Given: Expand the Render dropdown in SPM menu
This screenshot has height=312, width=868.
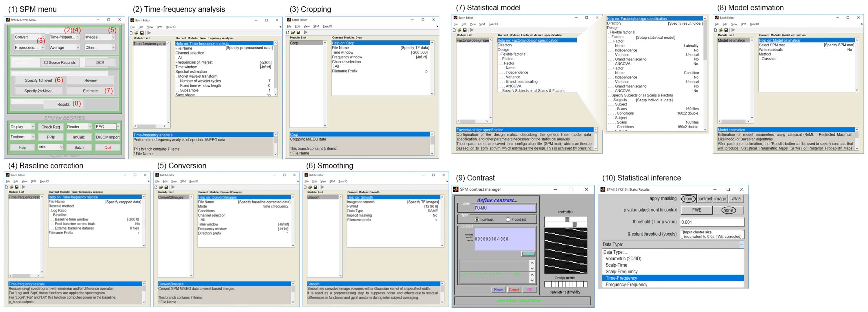Looking at the screenshot, I should click(x=79, y=127).
